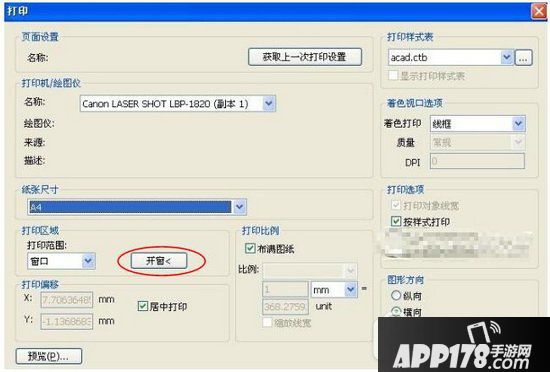Screen dimensions: 550x372
Task: Open the mm units dropdown
Action: pyautogui.click(x=334, y=290)
